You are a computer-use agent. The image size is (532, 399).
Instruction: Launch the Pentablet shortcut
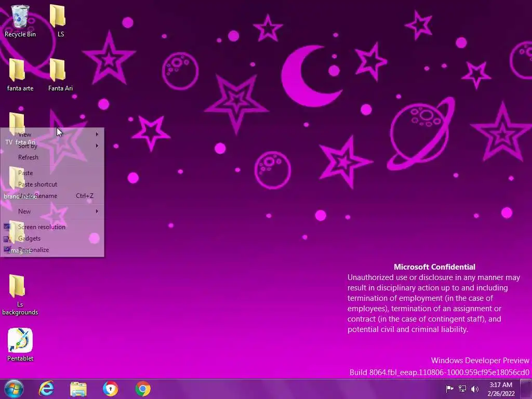[x=20, y=344]
